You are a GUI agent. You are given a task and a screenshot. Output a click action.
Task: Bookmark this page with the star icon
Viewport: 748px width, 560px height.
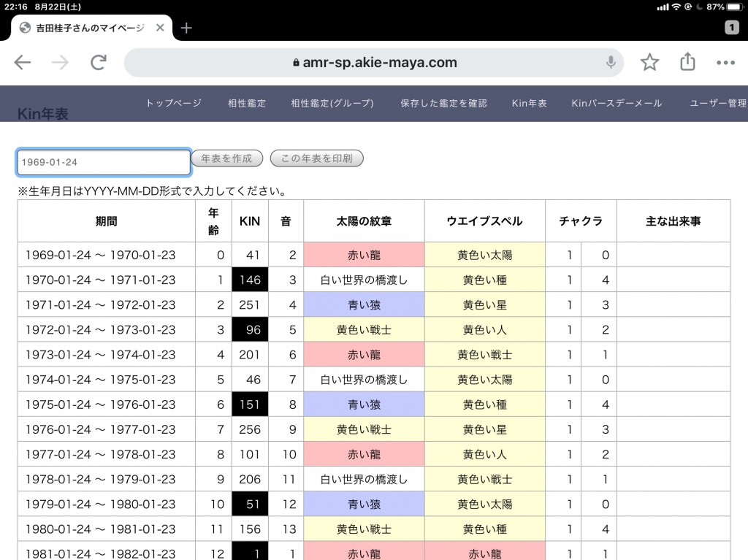click(x=649, y=63)
